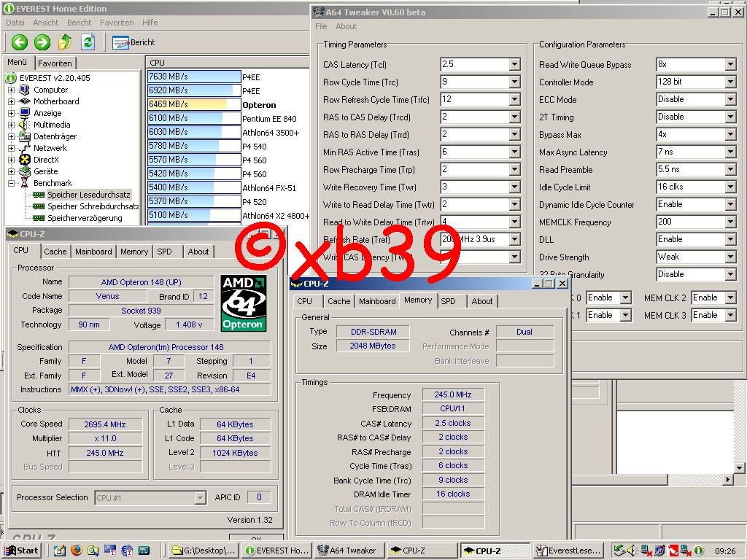Collapse the Benchmark tree node
This screenshot has height=560, width=747.
[x=12, y=183]
